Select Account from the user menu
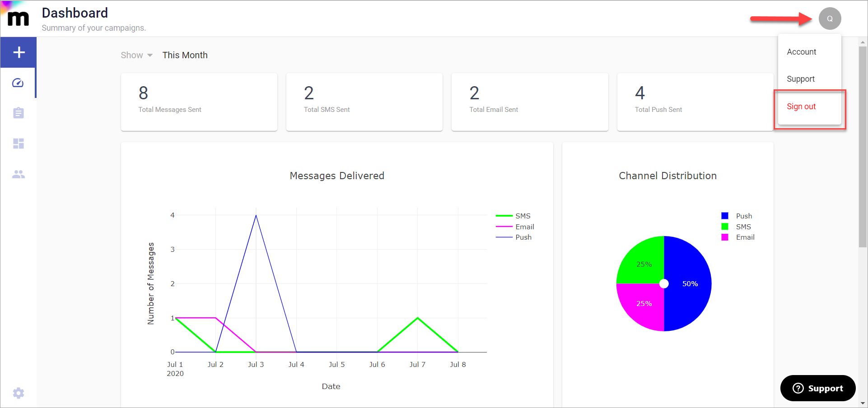Screen dimensions: 868x408 tap(809, 52)
